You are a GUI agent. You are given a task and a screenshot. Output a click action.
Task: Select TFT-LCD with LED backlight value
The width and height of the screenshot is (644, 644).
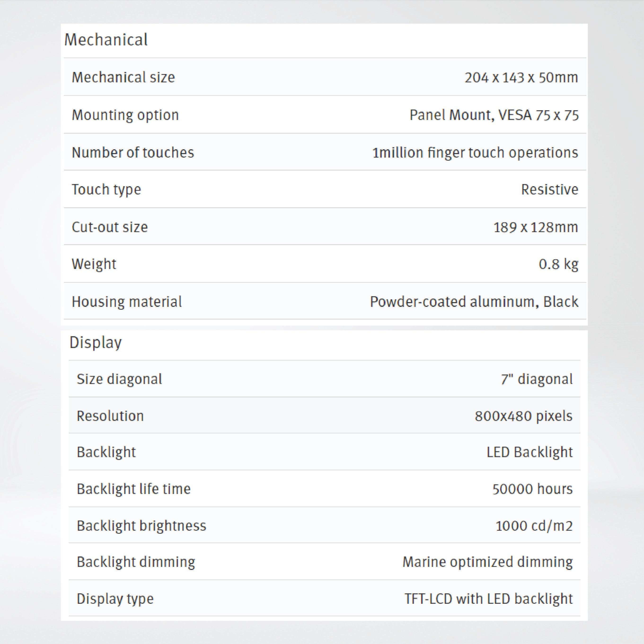(489, 599)
